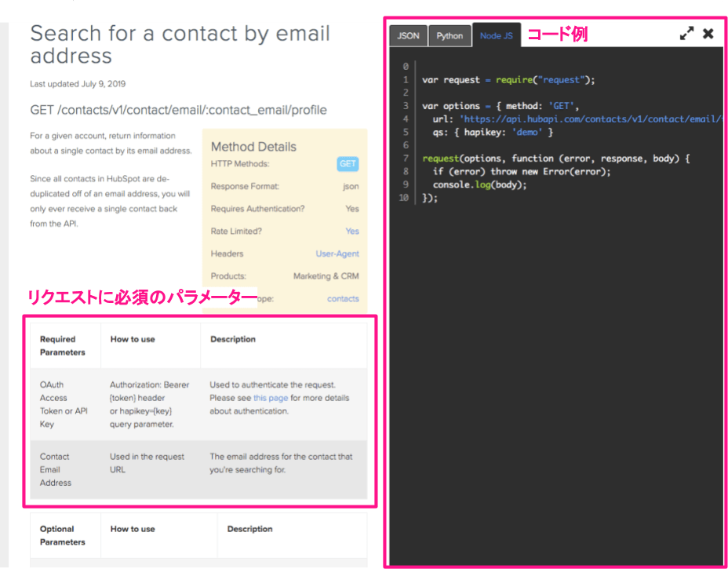
Task: Switch to the JSON tab
Action: pyautogui.click(x=408, y=36)
